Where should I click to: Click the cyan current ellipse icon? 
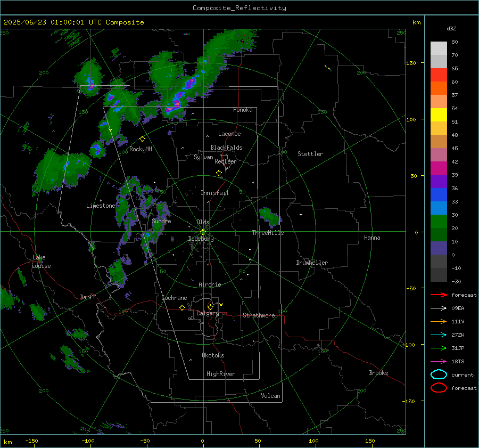click(x=439, y=374)
